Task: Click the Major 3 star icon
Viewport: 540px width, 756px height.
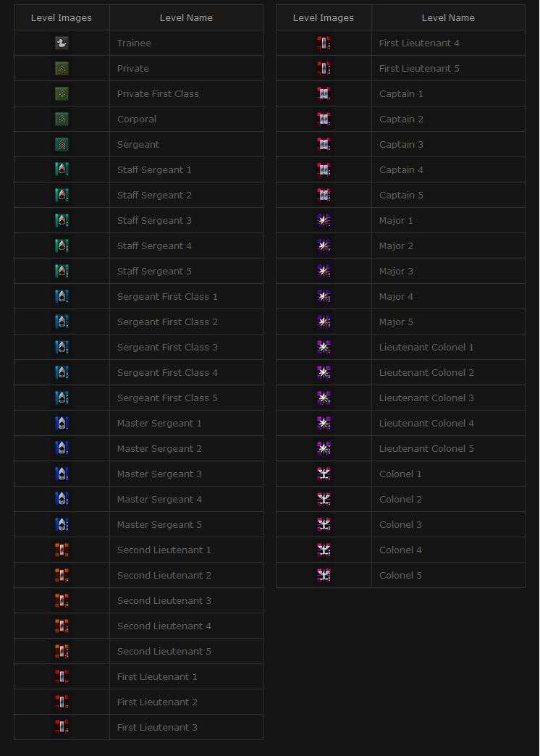Action: pyautogui.click(x=324, y=272)
